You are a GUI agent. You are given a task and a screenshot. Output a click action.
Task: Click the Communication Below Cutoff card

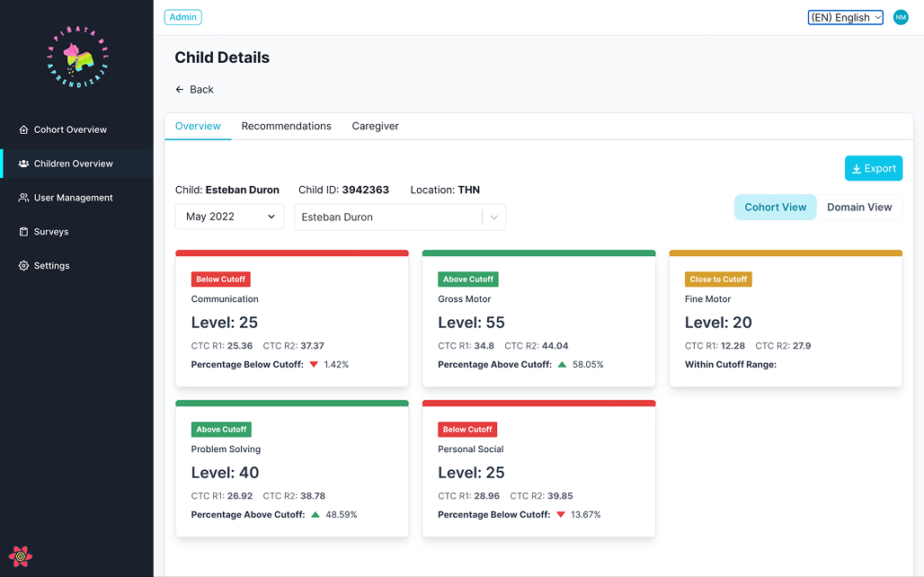click(x=292, y=321)
